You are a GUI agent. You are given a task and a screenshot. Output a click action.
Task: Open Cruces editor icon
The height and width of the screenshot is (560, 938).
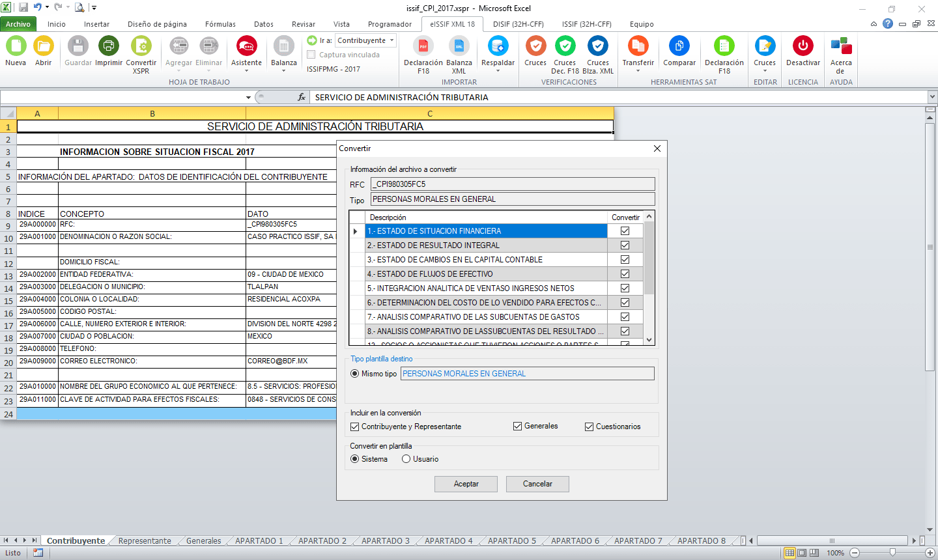tap(765, 46)
